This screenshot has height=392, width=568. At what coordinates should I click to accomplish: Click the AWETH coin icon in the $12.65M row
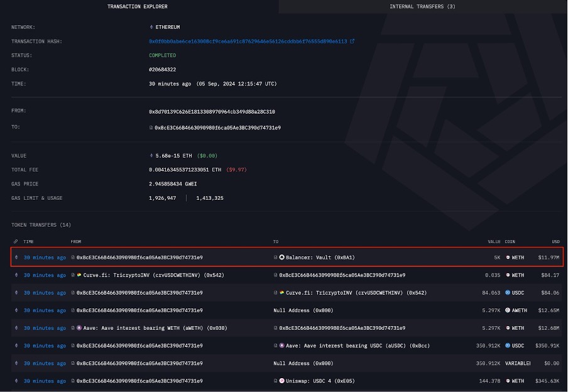click(x=508, y=310)
